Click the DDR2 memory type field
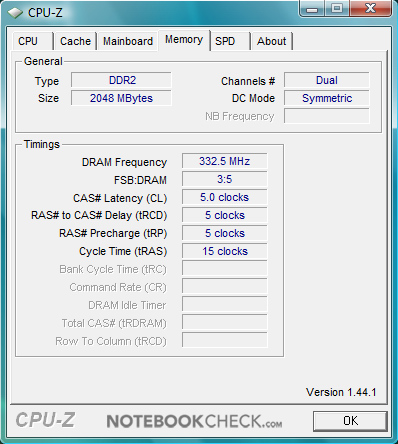 [x=121, y=80]
